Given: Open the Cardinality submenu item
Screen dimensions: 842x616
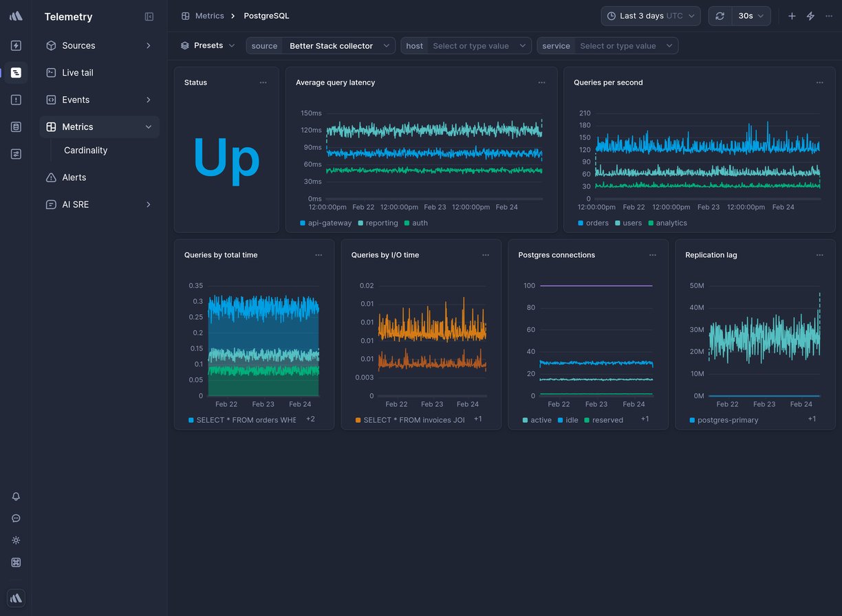Looking at the screenshot, I should (x=85, y=150).
